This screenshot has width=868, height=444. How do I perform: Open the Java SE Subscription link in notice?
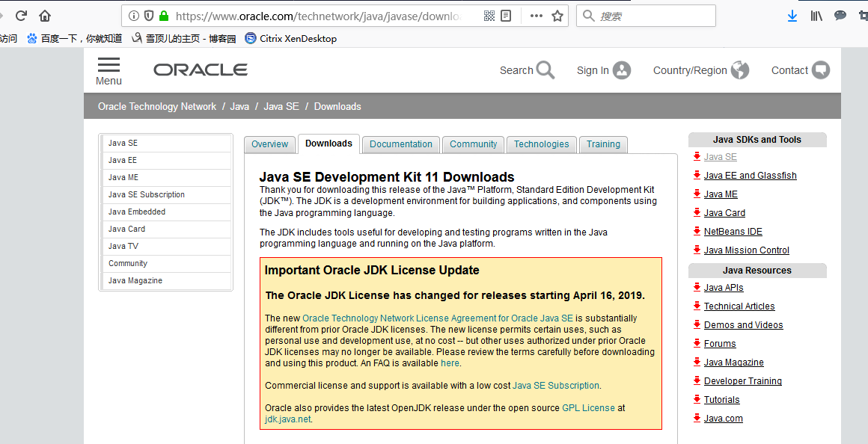tap(556, 386)
